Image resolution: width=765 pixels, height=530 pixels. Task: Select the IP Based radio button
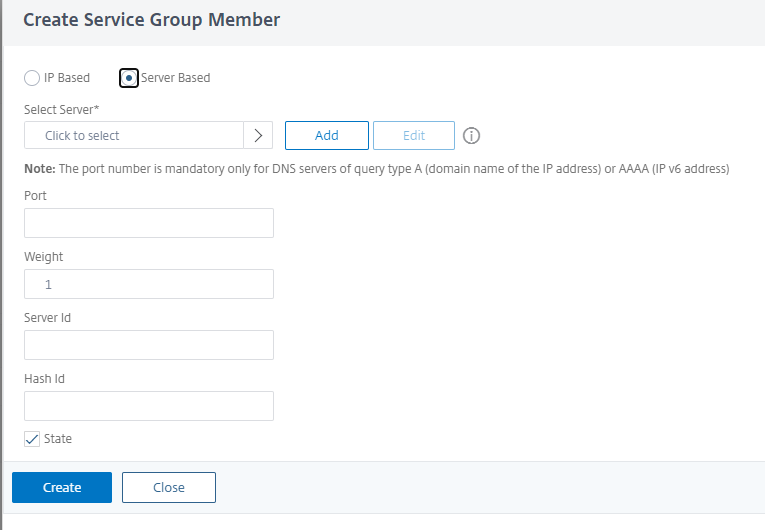tap(32, 78)
